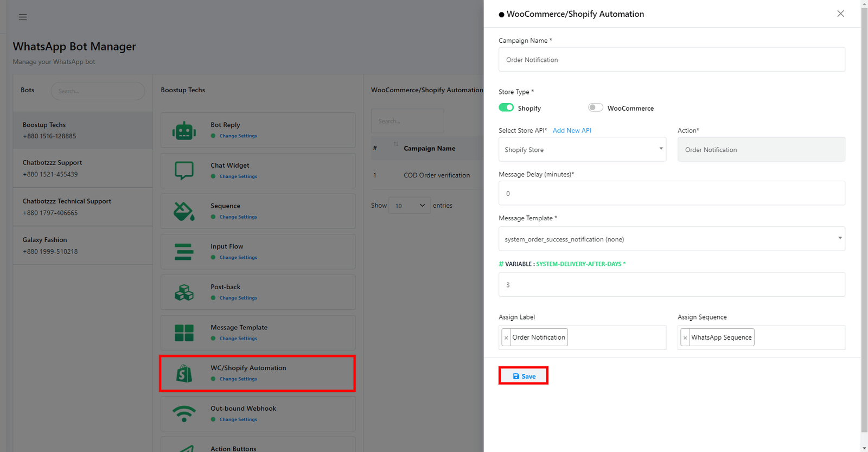Click the Add New API link

coord(572,131)
